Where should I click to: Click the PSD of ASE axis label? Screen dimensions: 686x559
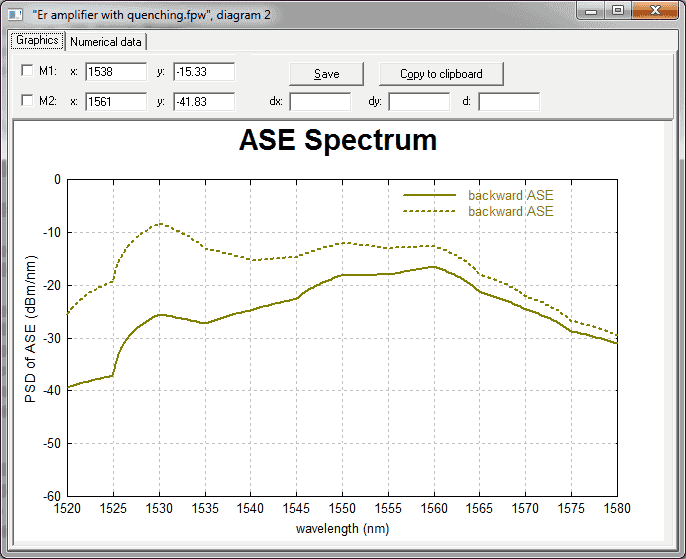31,328
